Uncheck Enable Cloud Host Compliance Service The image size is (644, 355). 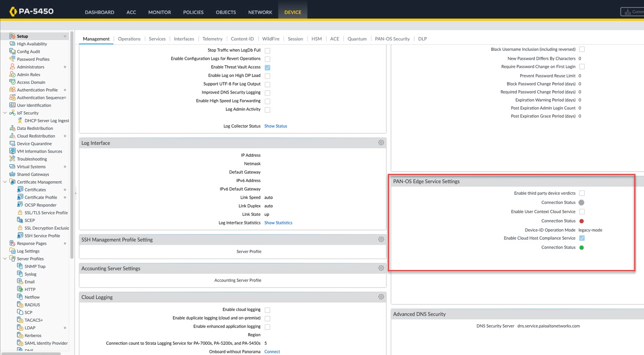point(582,238)
